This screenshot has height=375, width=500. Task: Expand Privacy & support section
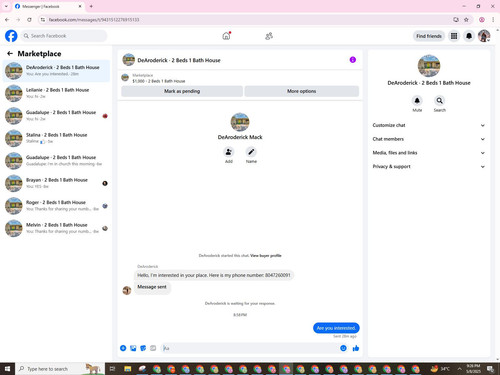pos(429,166)
